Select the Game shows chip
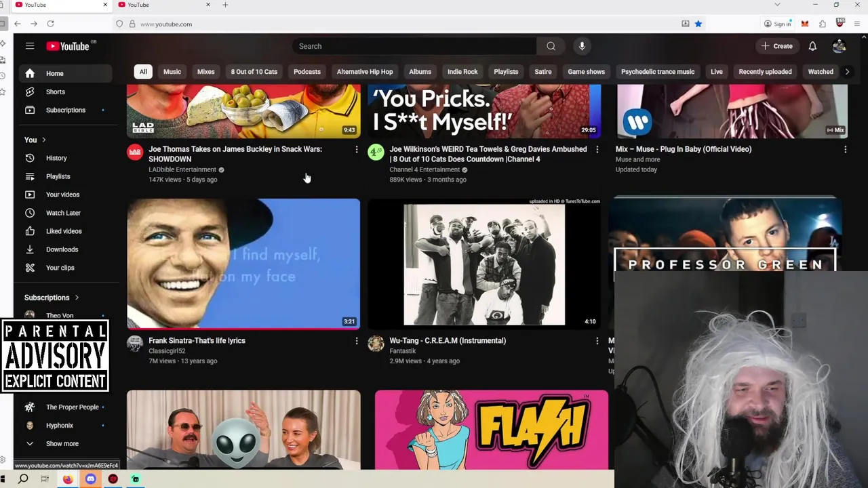The width and height of the screenshot is (868, 488). [x=586, y=72]
